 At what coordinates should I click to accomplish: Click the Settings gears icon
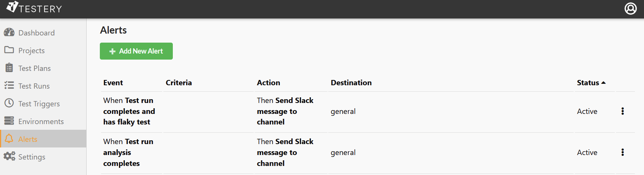coord(9,156)
